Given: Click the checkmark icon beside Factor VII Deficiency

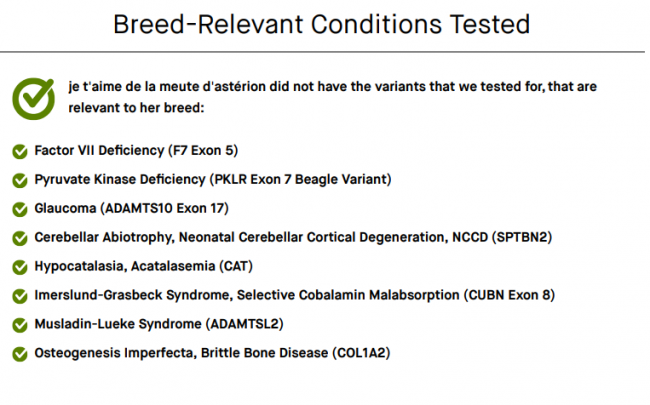Looking at the screenshot, I should tap(20, 151).
